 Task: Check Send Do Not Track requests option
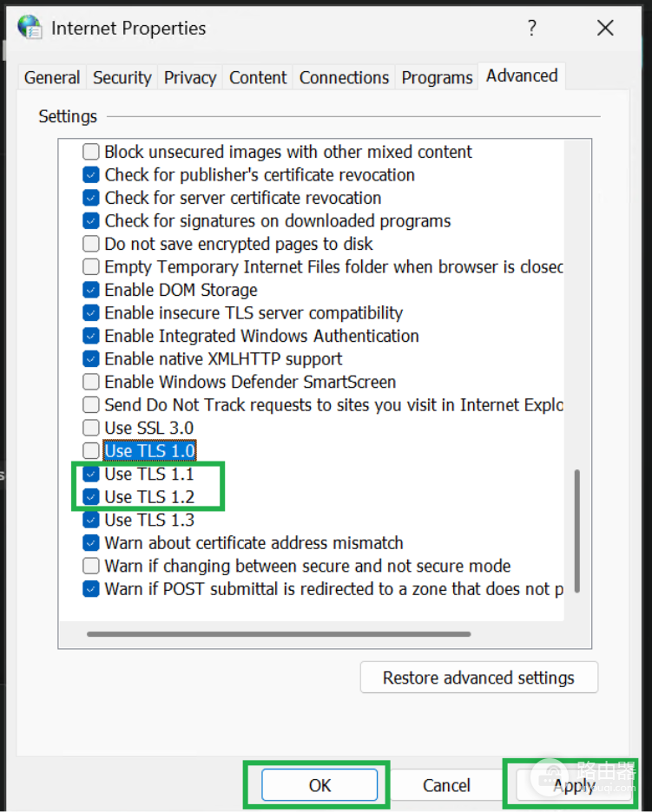90,404
